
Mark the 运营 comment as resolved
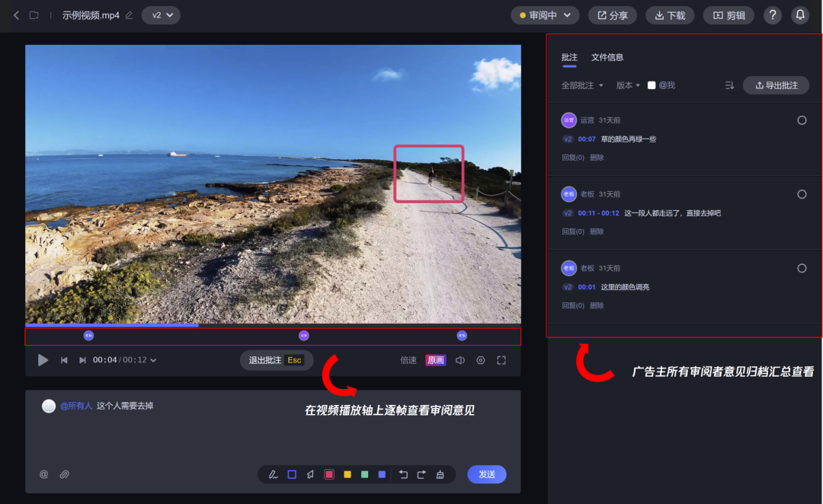click(802, 120)
